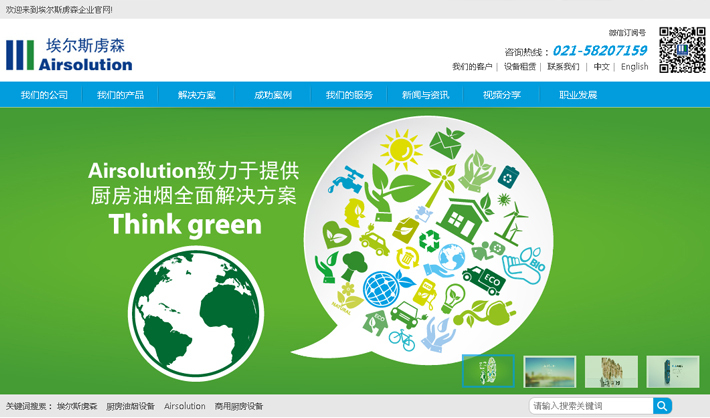710x418 pixels.
Task: Click the hotline number 021-58207159
Action: [600, 50]
